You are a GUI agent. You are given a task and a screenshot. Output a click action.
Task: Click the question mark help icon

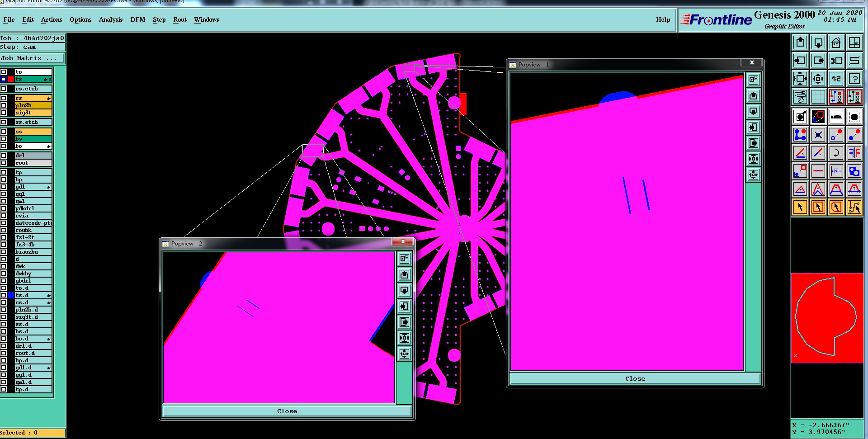pos(854,79)
